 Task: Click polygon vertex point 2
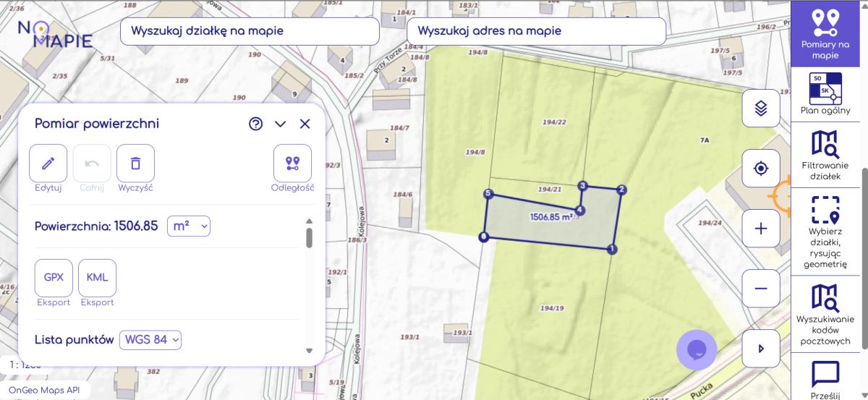[621, 190]
